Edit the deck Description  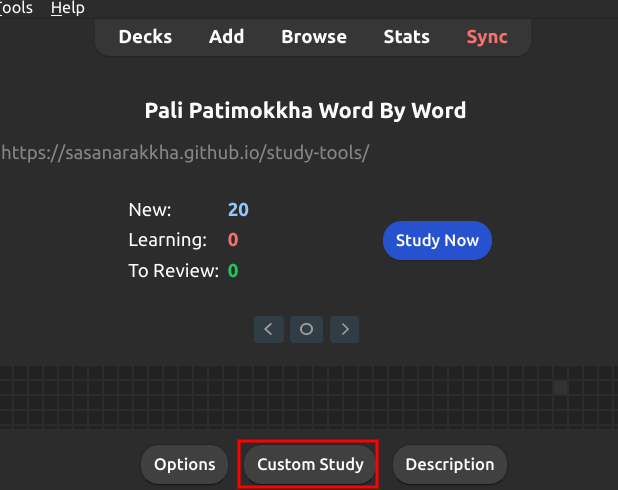tap(450, 464)
